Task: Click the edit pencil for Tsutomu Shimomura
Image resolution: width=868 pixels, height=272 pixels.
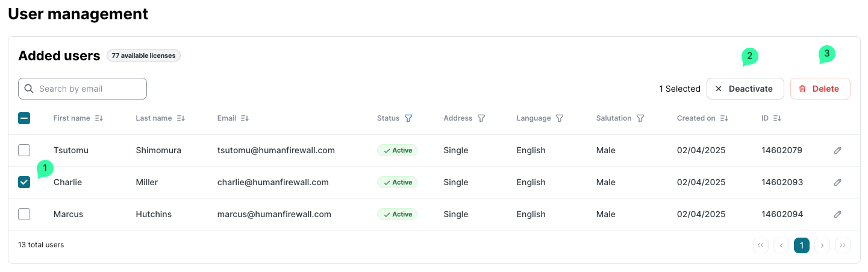Action: 837,150
